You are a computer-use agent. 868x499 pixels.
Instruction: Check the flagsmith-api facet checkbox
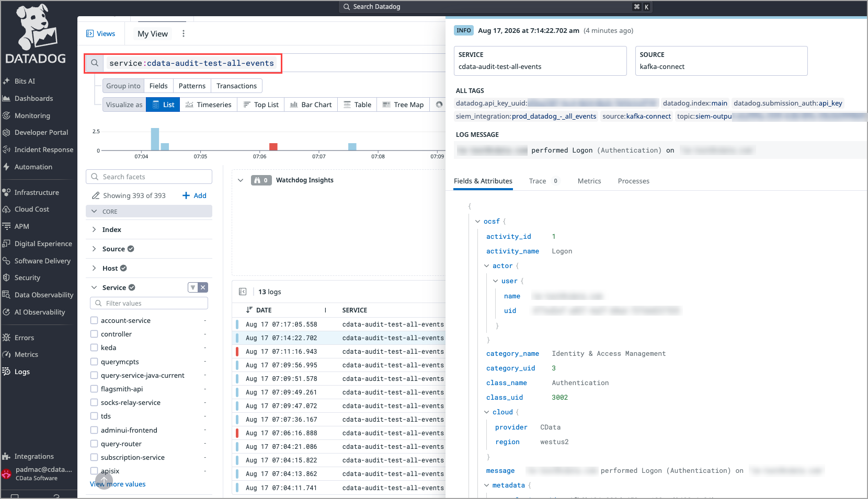94,389
